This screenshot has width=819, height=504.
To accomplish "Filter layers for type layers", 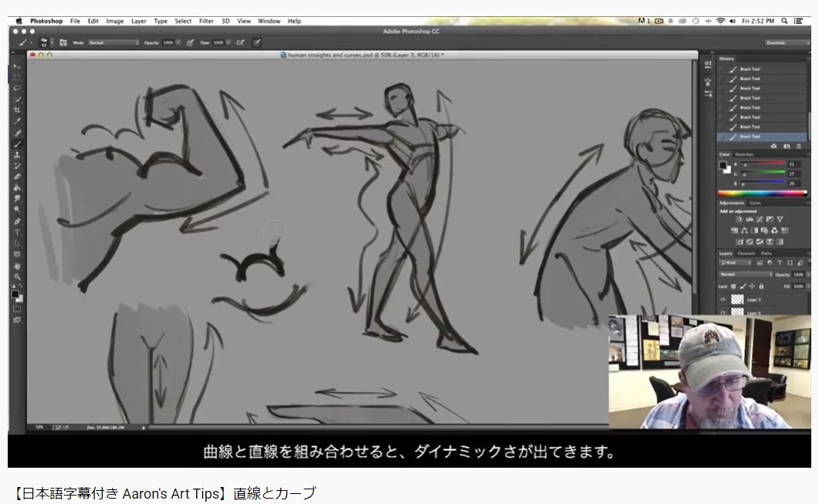I will (780, 263).
